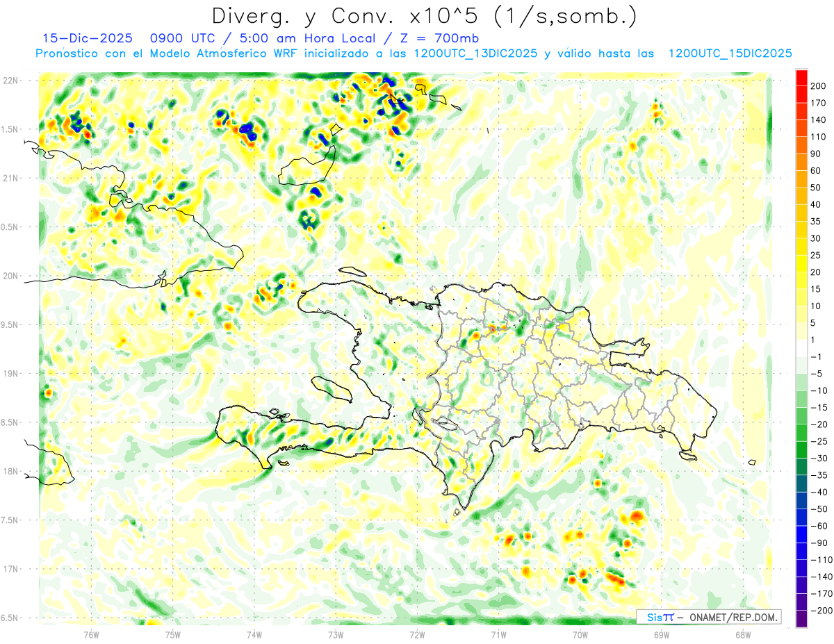Viewport: 834px width, 644px height.
Task: Click the legend value '-170'
Action: click(821, 594)
